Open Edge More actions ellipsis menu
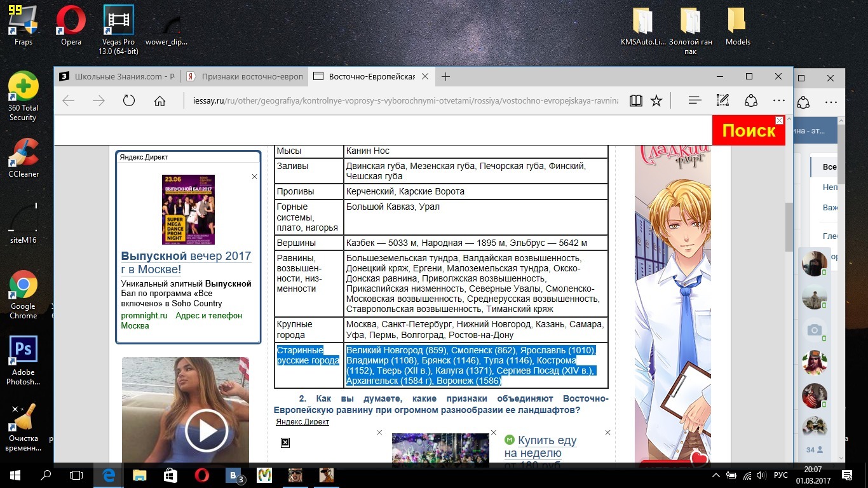Viewport: 868px width, 488px height. coord(779,100)
